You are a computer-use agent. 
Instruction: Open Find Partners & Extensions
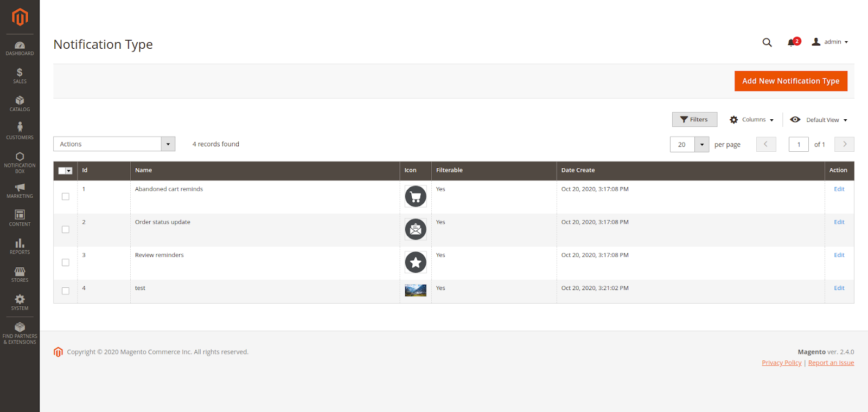[20, 333]
